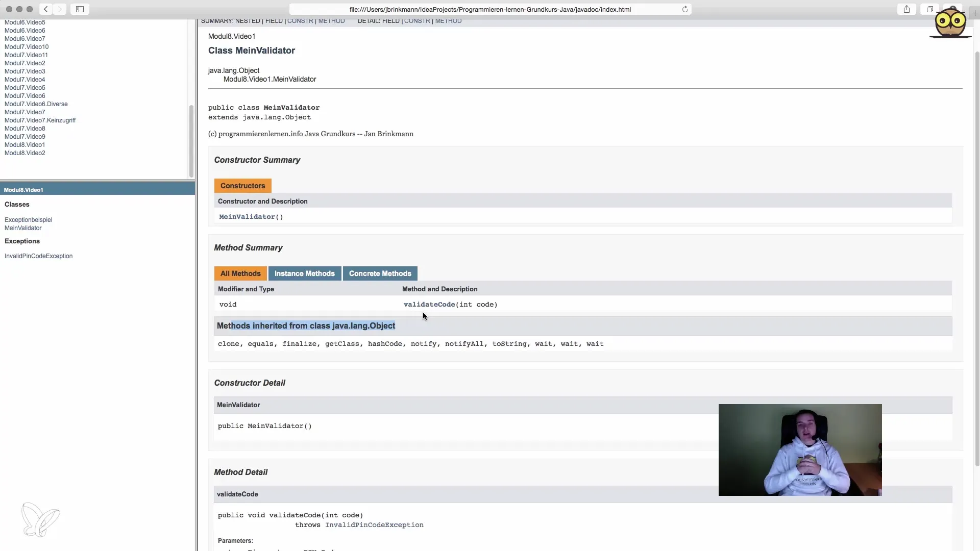The image size is (980, 551).
Task: Click the 'void' return type cell
Action: (x=228, y=305)
